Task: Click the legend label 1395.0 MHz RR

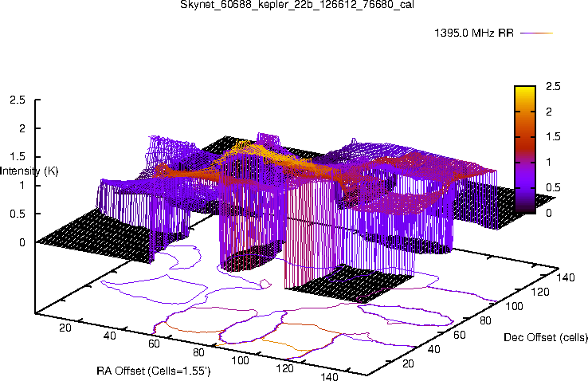Action: click(x=474, y=33)
